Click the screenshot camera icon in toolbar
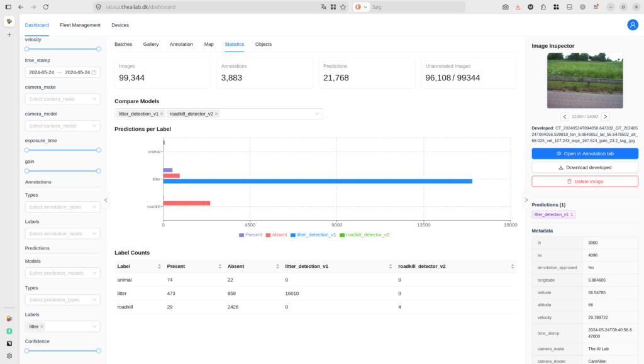The image size is (644, 364). point(505,7)
